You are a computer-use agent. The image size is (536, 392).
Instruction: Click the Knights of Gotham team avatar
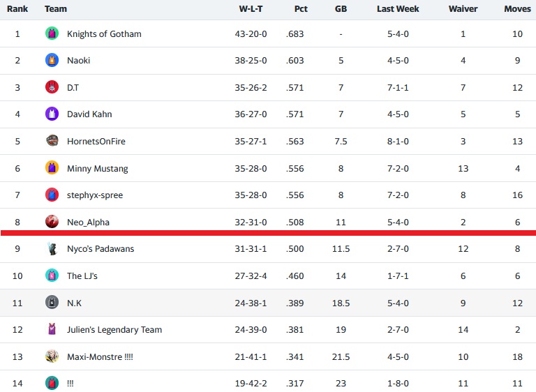[52, 33]
